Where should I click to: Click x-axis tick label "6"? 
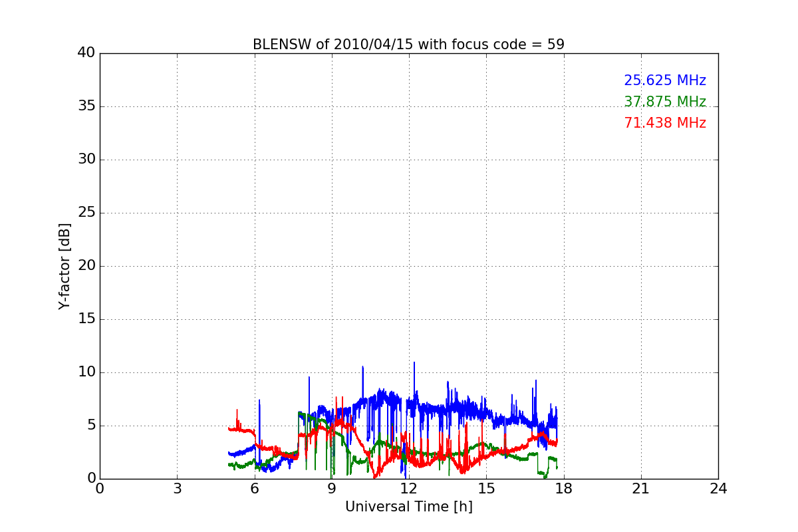click(x=254, y=488)
